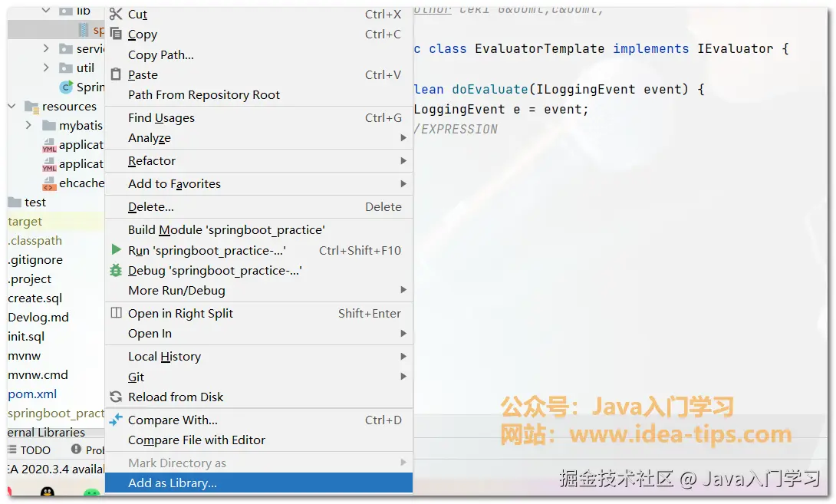
Task: Click the first applicat YML file icon
Action: [x=49, y=145]
